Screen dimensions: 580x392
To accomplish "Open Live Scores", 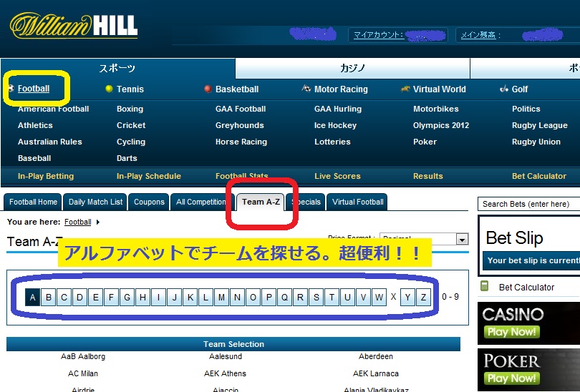I will point(337,176).
